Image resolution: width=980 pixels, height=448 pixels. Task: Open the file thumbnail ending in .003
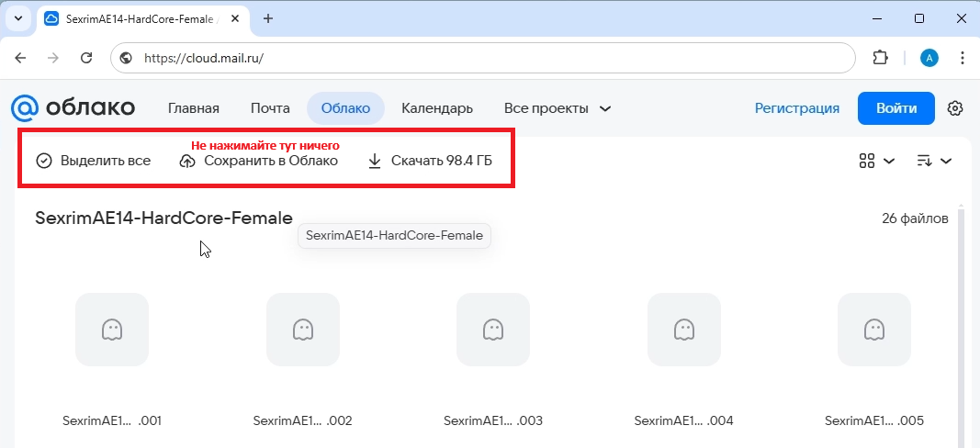[493, 330]
